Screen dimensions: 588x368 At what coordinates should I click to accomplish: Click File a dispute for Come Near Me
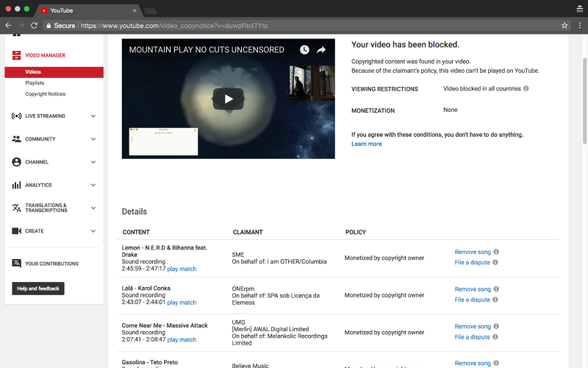472,336
